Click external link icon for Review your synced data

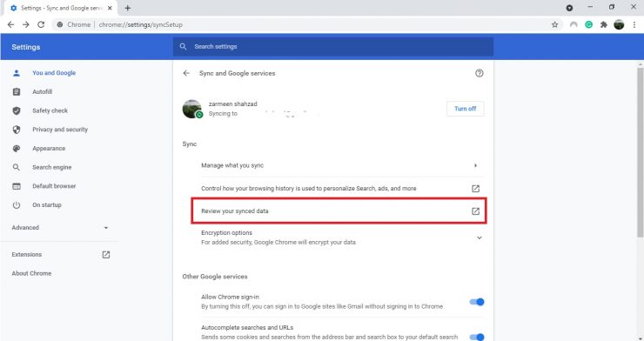(476, 211)
